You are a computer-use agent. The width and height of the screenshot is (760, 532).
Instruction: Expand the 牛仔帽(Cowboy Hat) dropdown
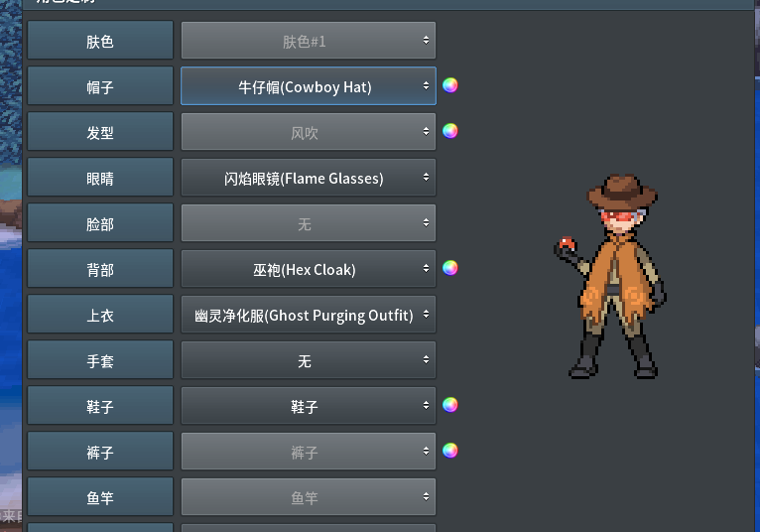(309, 85)
